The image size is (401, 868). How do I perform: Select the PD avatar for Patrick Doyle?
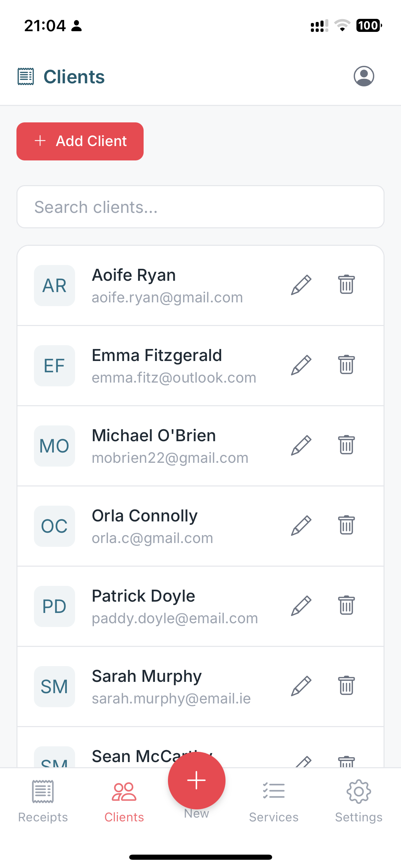[54, 606]
